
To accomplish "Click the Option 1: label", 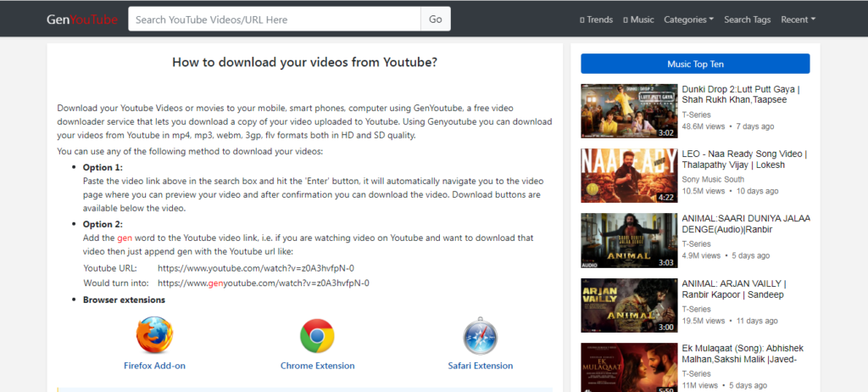I will [103, 167].
